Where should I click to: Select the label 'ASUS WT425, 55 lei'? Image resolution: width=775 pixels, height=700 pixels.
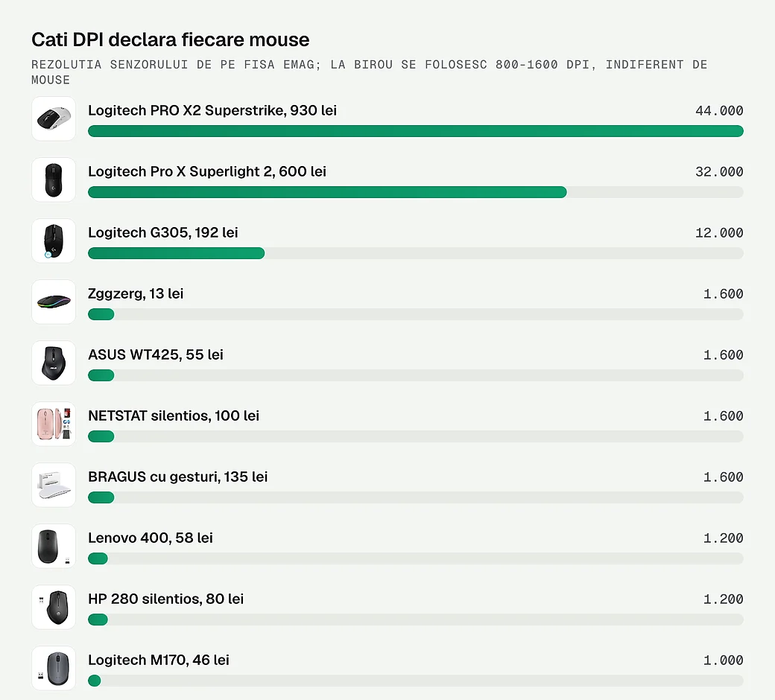coord(156,354)
